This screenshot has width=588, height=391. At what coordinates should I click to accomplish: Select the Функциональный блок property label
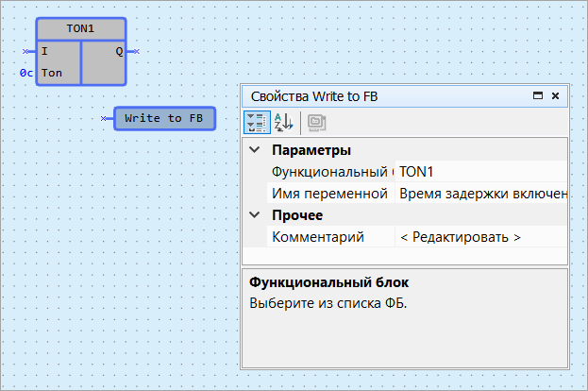(330, 172)
